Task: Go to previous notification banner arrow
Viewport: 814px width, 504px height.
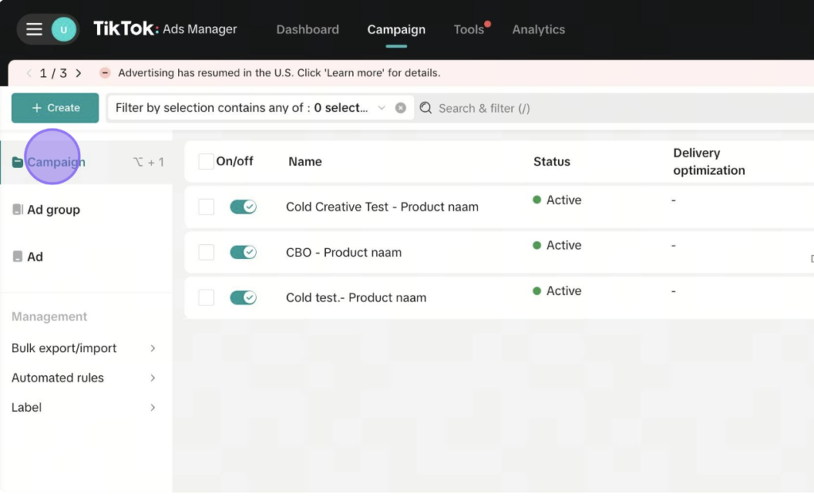Action: pyautogui.click(x=29, y=73)
